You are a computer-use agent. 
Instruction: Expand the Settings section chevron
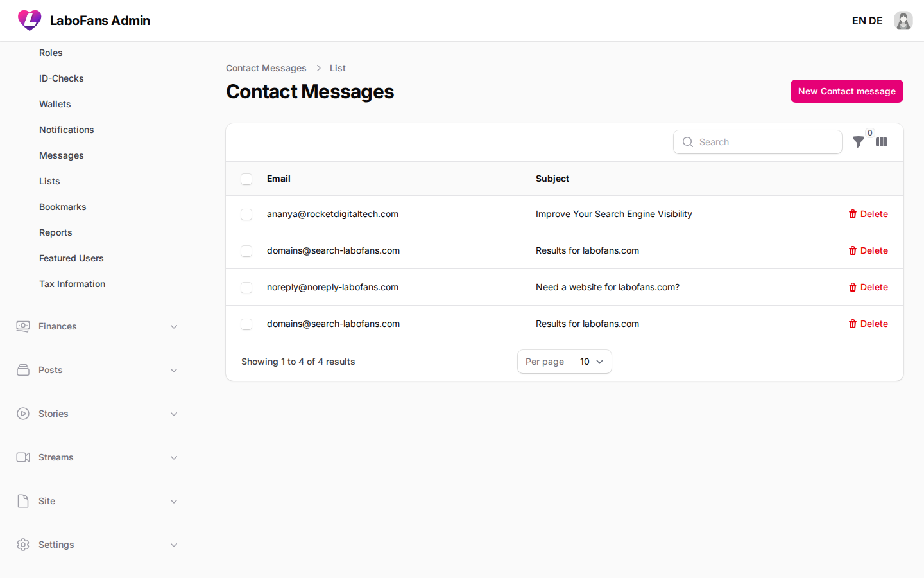[x=174, y=545]
